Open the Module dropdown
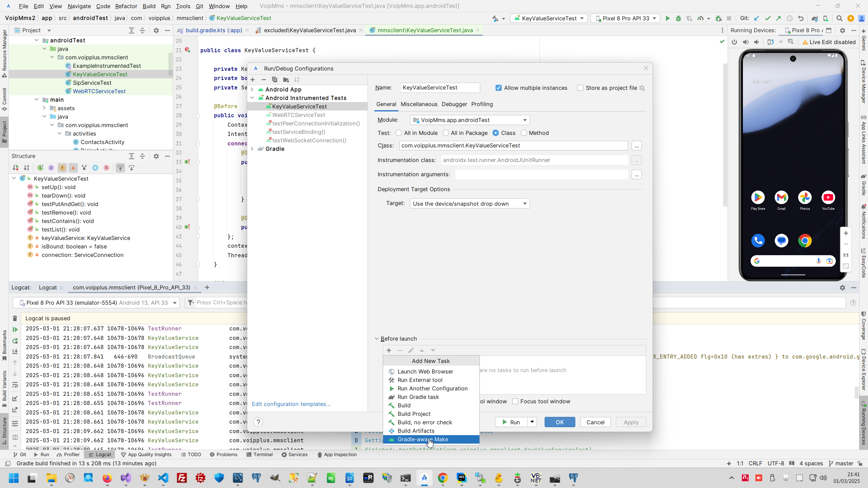 pyautogui.click(x=470, y=120)
